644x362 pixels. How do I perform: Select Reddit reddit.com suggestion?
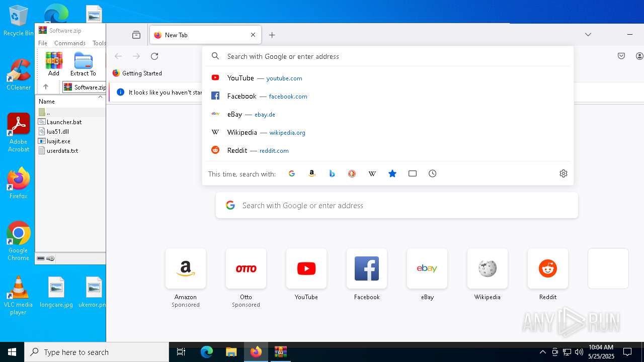[x=388, y=150]
